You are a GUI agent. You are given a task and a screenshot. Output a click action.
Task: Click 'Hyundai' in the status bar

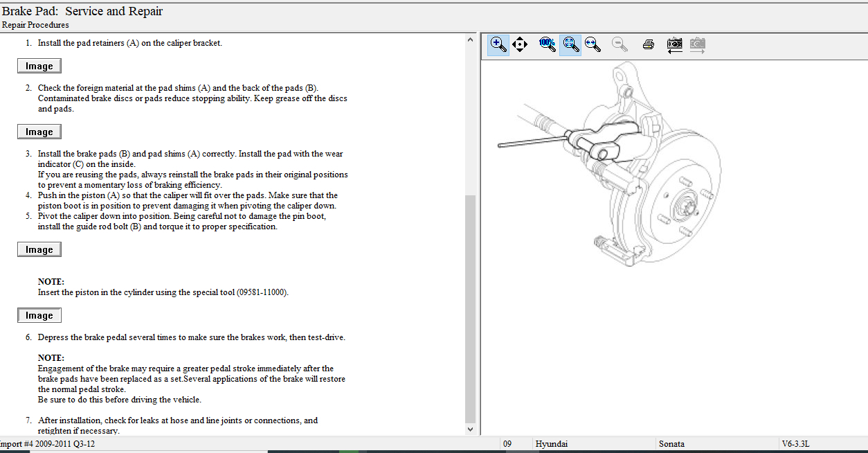pyautogui.click(x=552, y=444)
